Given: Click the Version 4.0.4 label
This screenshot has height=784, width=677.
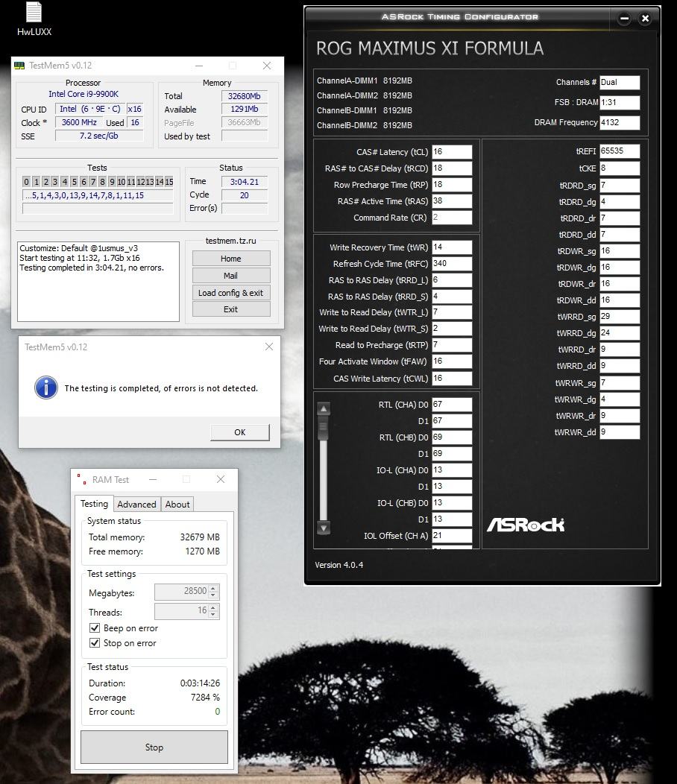Looking at the screenshot, I should coord(338,565).
